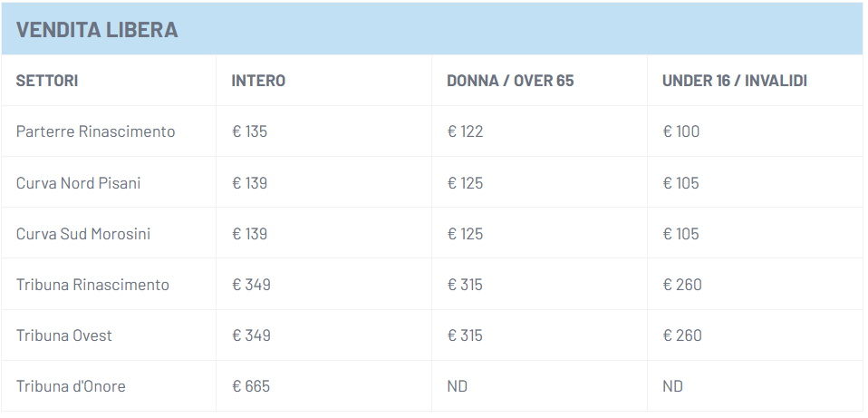The height and width of the screenshot is (418, 868).
Task: Click Curva Sud Morosini € 125 price
Action: click(465, 234)
